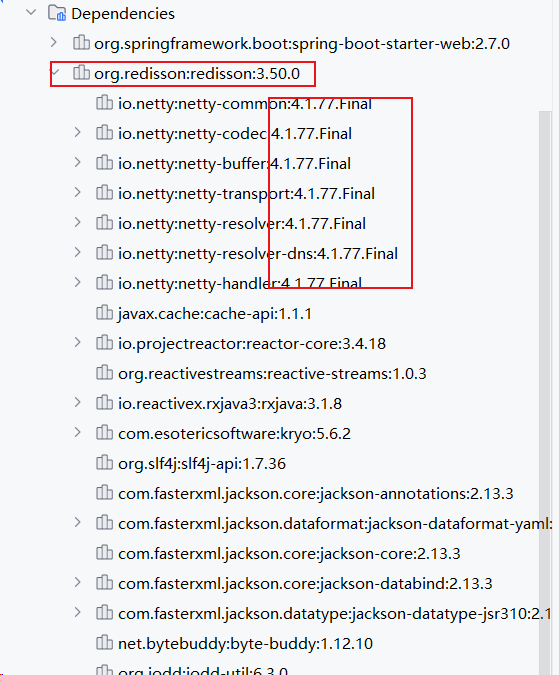Select io.reactivex.rxjava3:rxjava:3.1.8 row
This screenshot has height=675, width=559.
[x=230, y=404]
